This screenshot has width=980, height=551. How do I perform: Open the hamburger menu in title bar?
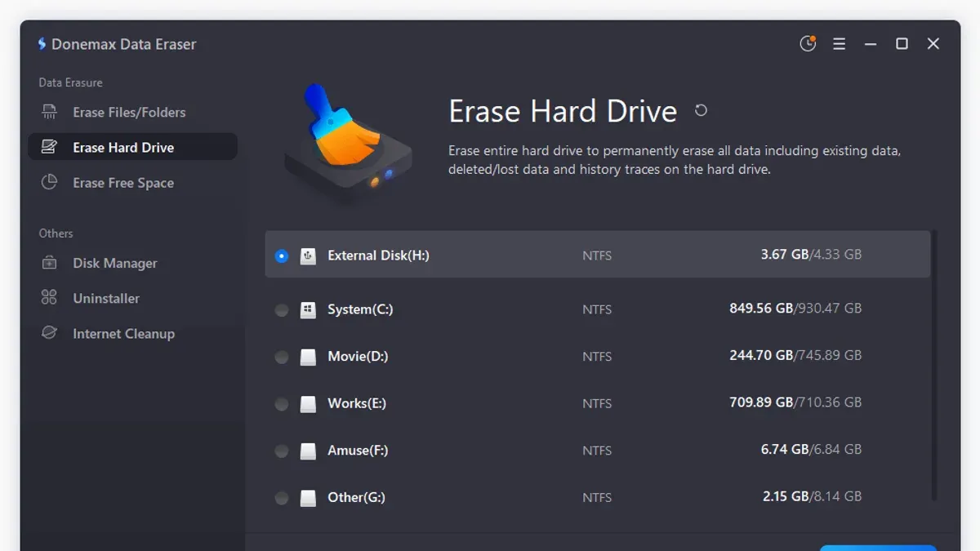tap(839, 44)
